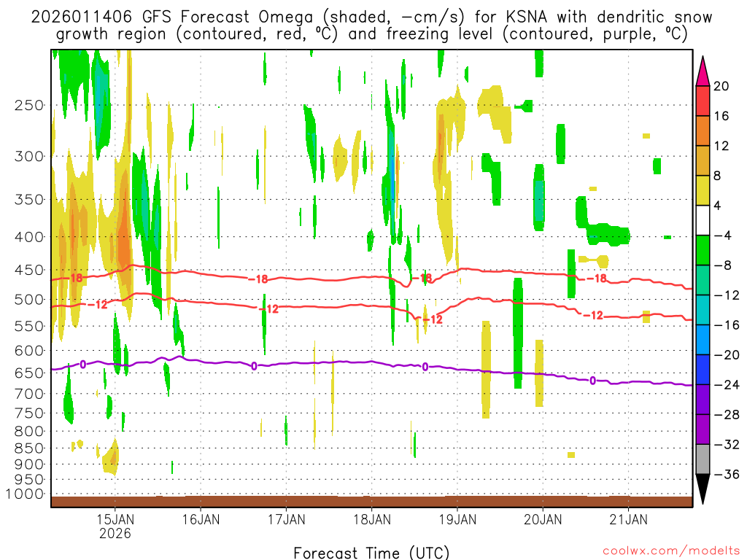Click the purple 0 freezing-level label near 20JAN
This screenshot has height=560, width=747.
pyautogui.click(x=592, y=381)
